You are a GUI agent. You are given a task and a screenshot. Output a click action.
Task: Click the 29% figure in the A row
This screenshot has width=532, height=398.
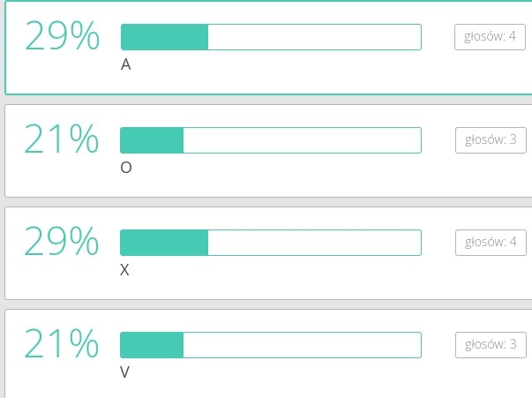[62, 37]
